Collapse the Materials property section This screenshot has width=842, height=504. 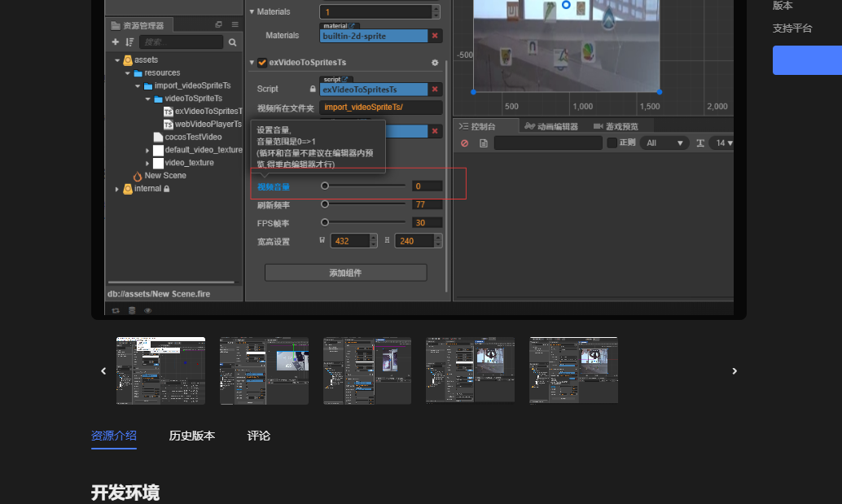tap(252, 12)
